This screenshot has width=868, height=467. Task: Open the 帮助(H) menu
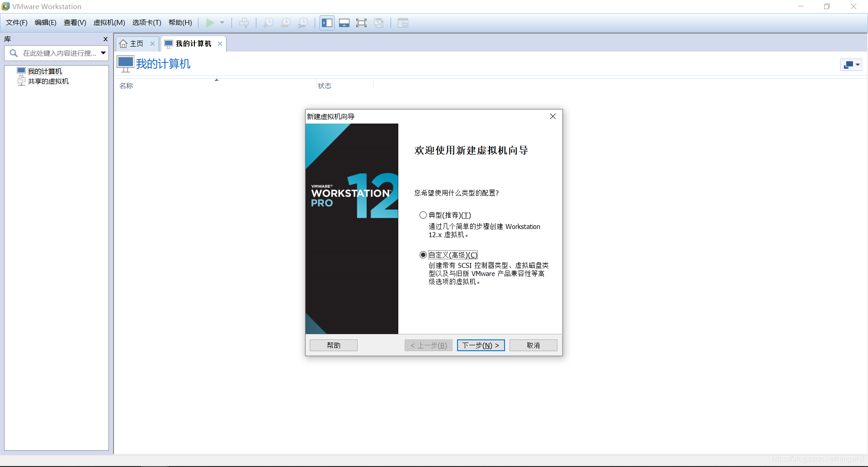point(180,23)
